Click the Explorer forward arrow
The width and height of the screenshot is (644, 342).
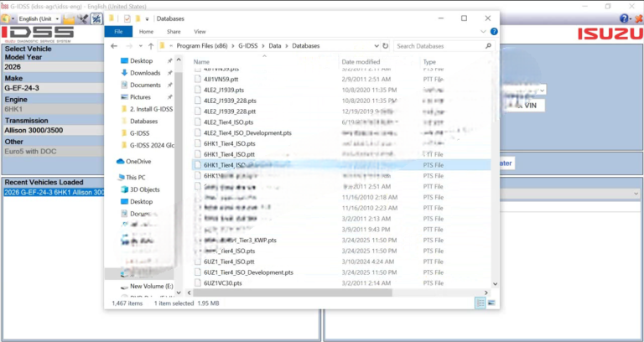(129, 46)
